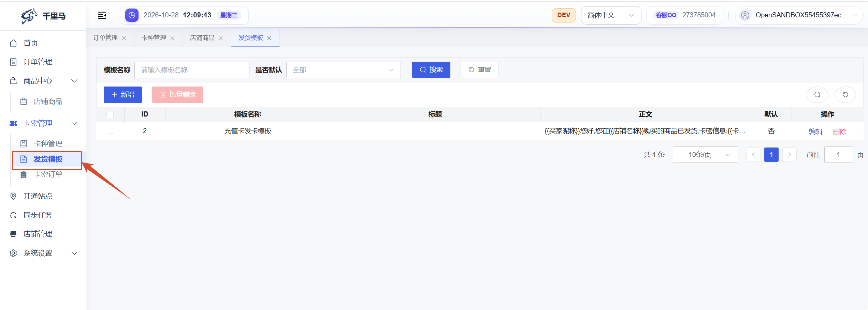Open the 是否默认 全部 dropdown
The height and width of the screenshot is (310, 868).
pos(343,70)
